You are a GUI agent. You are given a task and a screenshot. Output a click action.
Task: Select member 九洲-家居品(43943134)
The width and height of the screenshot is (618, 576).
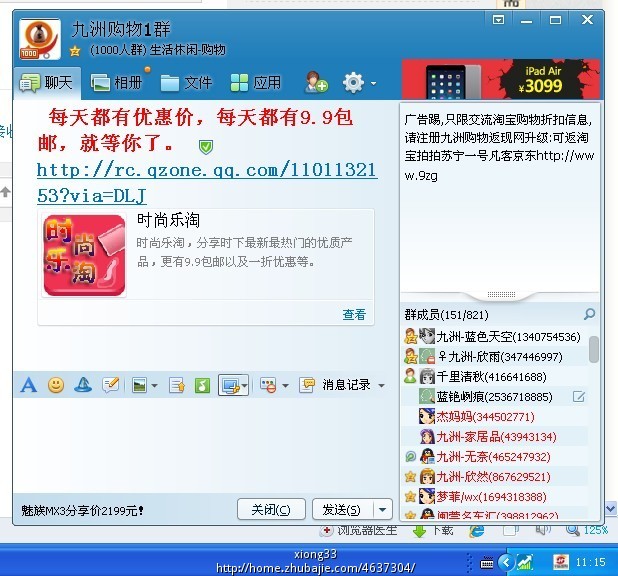tap(494, 437)
